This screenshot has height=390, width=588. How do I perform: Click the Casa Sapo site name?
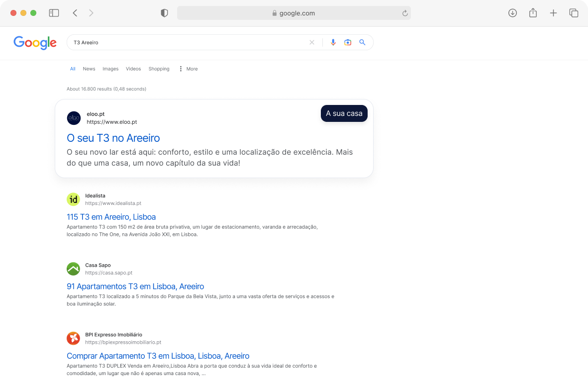coord(98,265)
